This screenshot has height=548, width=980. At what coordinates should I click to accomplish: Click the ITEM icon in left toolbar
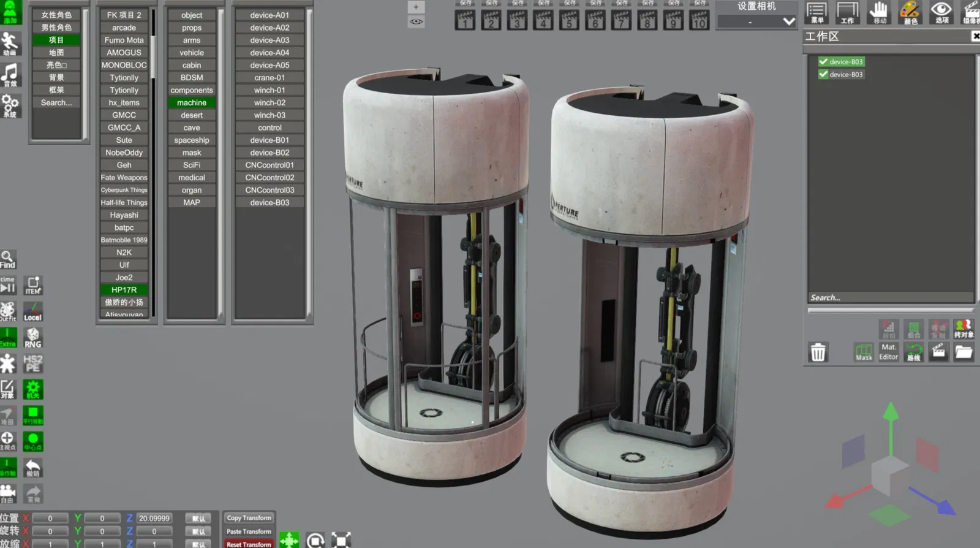pyautogui.click(x=33, y=286)
